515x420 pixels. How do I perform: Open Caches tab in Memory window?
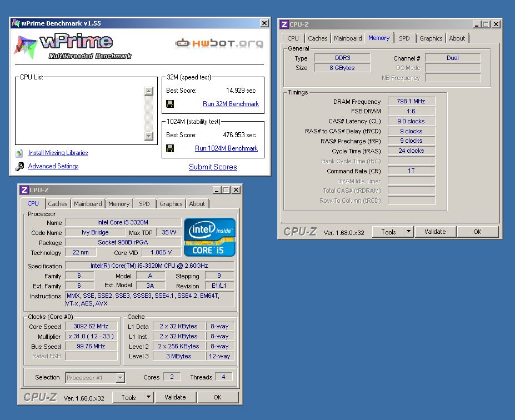[318, 38]
